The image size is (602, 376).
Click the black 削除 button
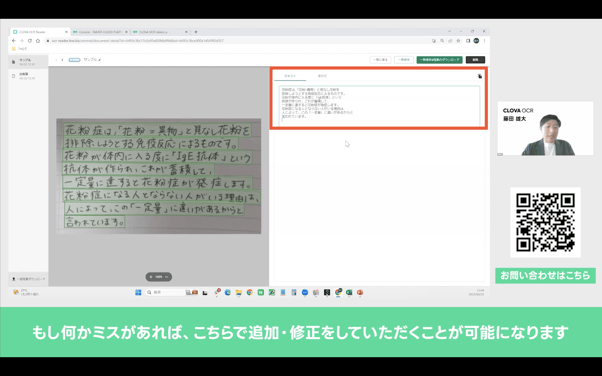pos(475,60)
